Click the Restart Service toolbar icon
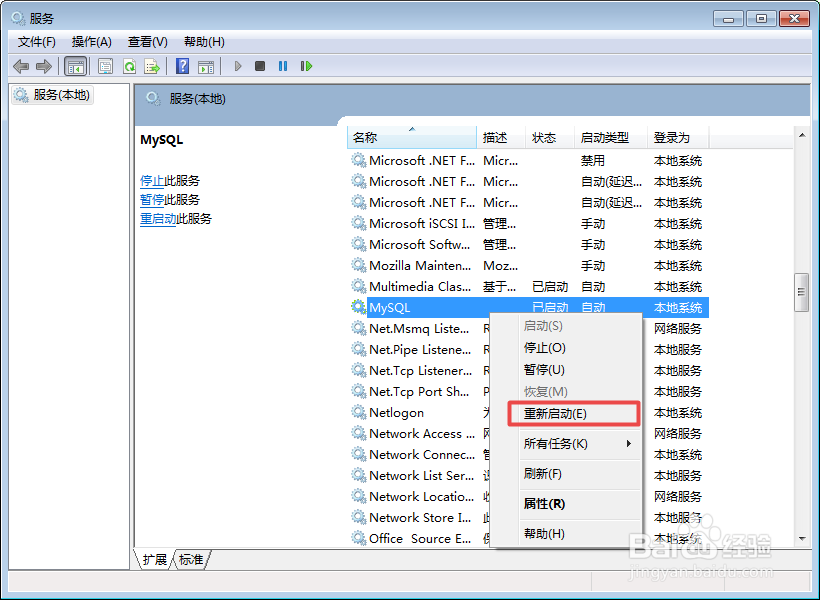820x600 pixels. 307,66
